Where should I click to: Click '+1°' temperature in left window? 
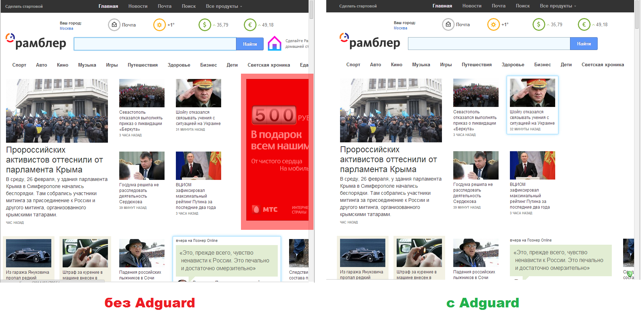click(171, 25)
